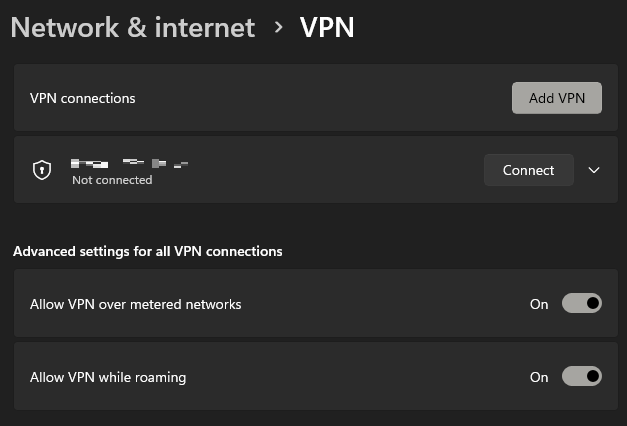Click Allow VPN over metered networks label
The image size is (627, 426).
pos(136,304)
